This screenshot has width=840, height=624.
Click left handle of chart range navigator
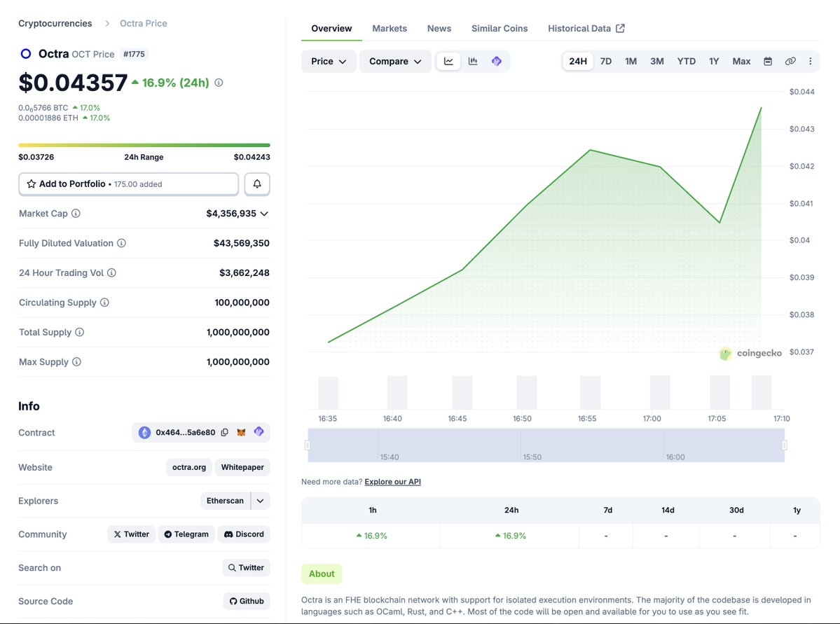308,445
